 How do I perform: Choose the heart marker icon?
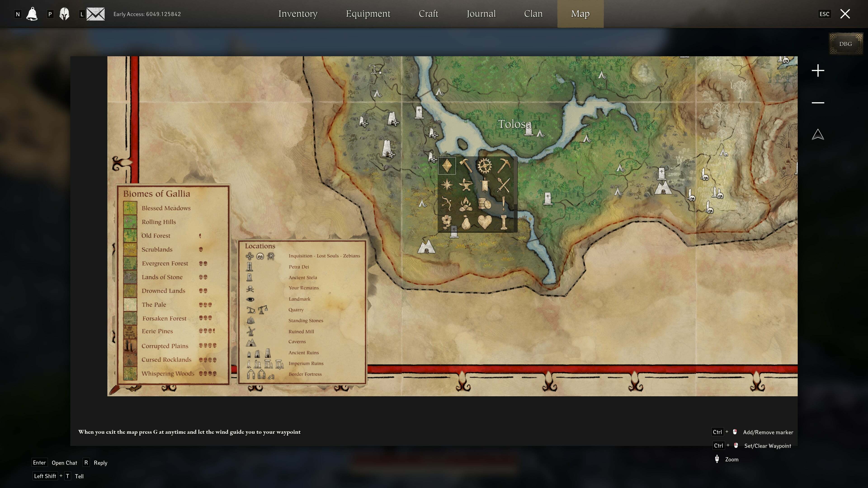485,223
